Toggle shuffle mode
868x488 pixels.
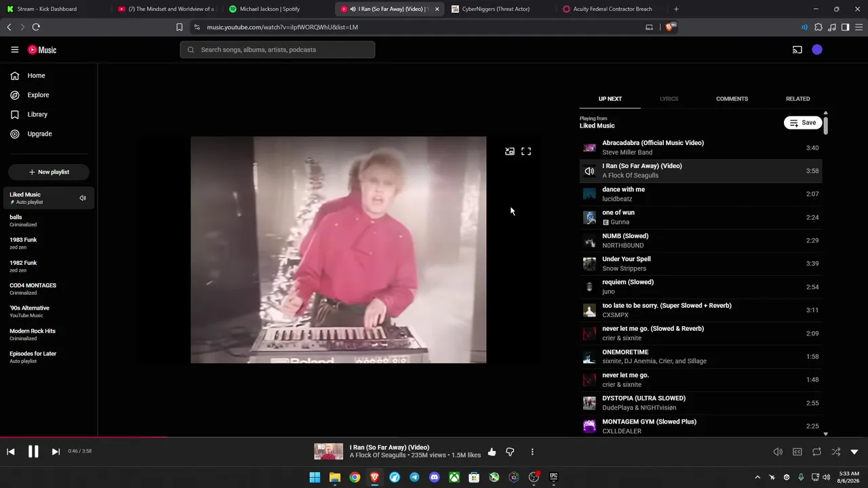(x=835, y=452)
